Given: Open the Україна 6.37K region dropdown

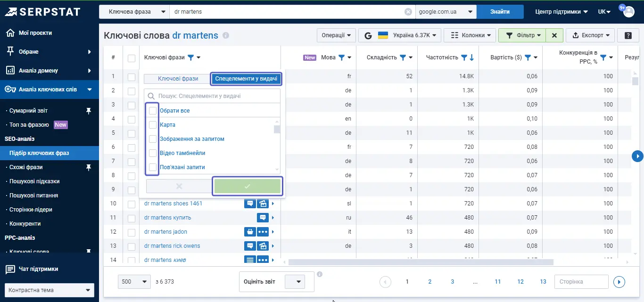Looking at the screenshot, I should [400, 35].
